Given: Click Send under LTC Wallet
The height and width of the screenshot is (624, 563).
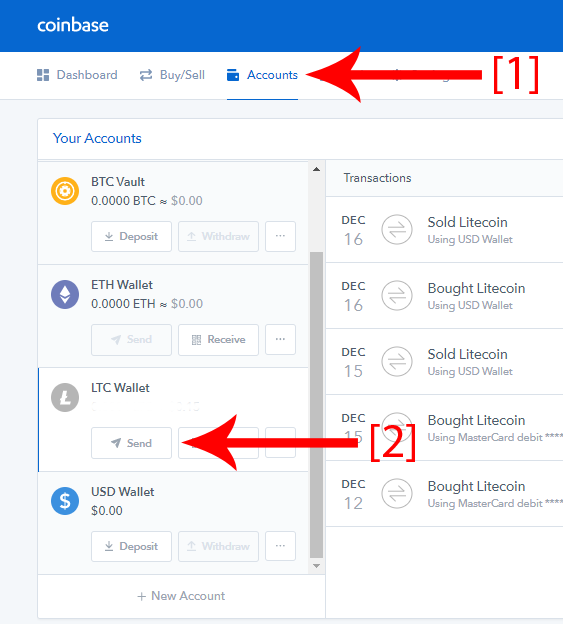Looking at the screenshot, I should point(131,443).
